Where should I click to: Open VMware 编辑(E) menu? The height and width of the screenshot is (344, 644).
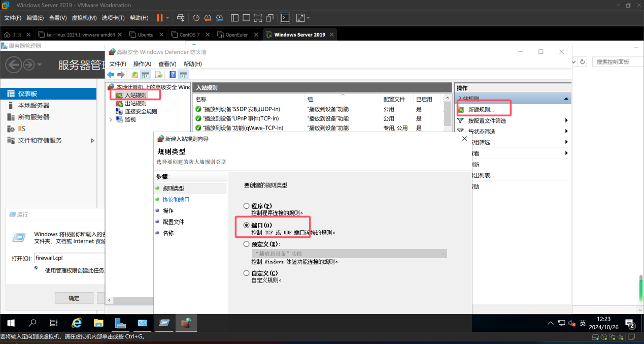tap(35, 18)
